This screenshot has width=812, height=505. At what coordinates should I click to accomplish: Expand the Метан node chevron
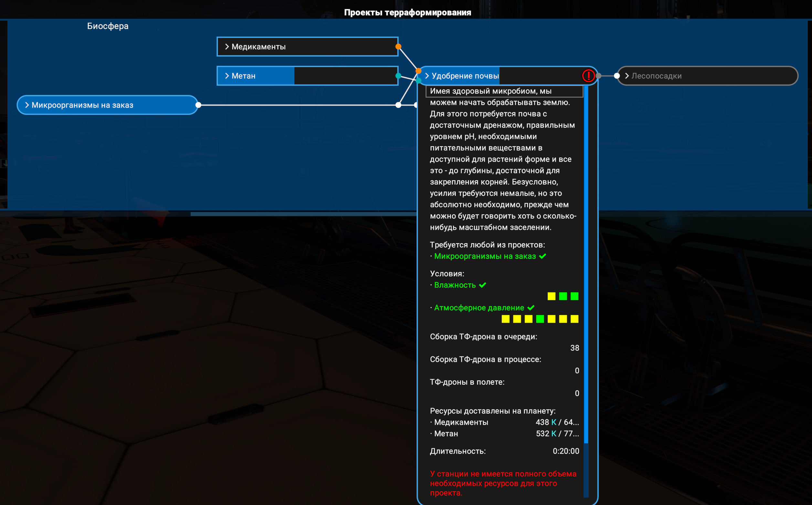pyautogui.click(x=227, y=76)
